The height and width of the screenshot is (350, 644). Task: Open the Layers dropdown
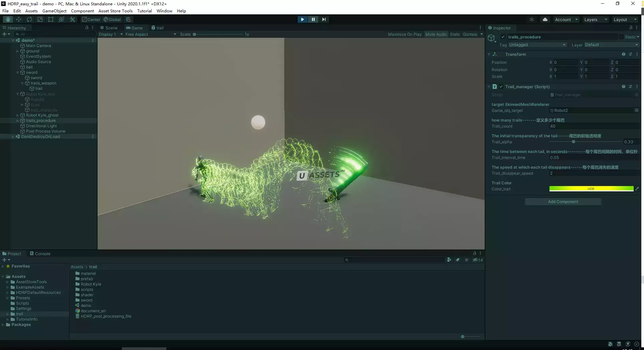click(596, 19)
